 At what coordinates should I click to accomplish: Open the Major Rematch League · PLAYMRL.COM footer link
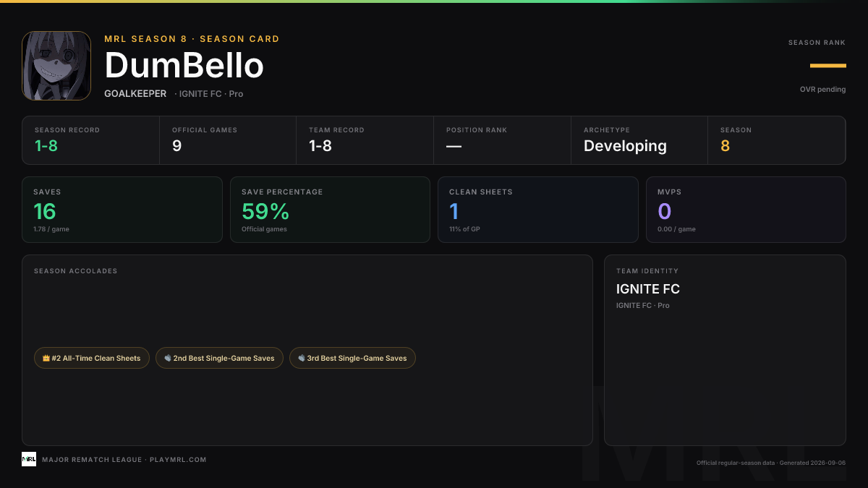click(x=124, y=460)
